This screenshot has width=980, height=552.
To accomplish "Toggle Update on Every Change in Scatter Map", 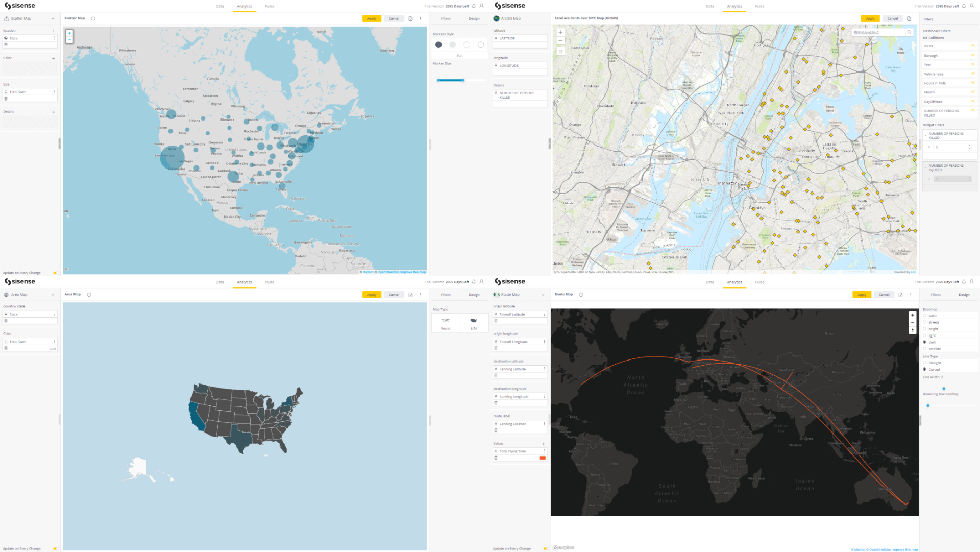I will pos(56,273).
